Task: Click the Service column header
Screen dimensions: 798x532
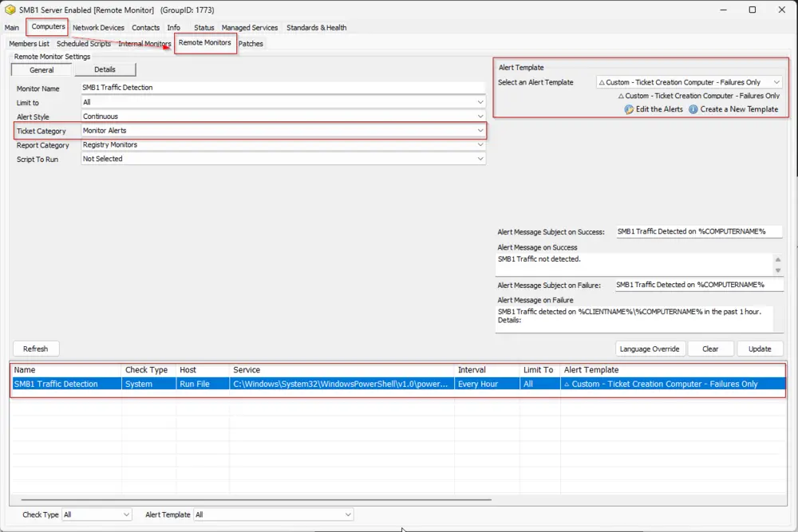Action: click(x=342, y=370)
